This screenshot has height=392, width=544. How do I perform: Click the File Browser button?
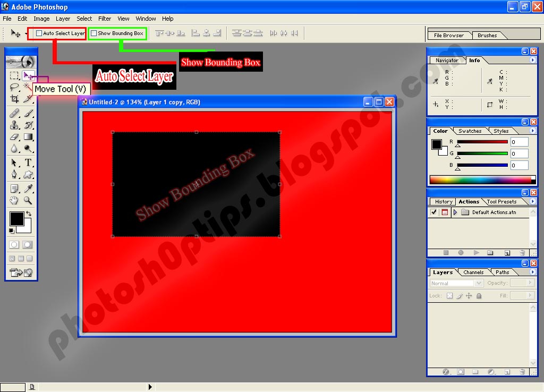(449, 35)
